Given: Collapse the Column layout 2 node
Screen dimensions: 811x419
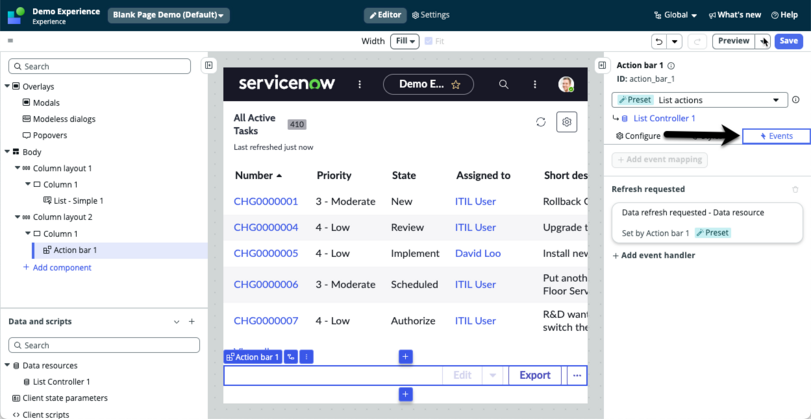Looking at the screenshot, I should coord(18,217).
